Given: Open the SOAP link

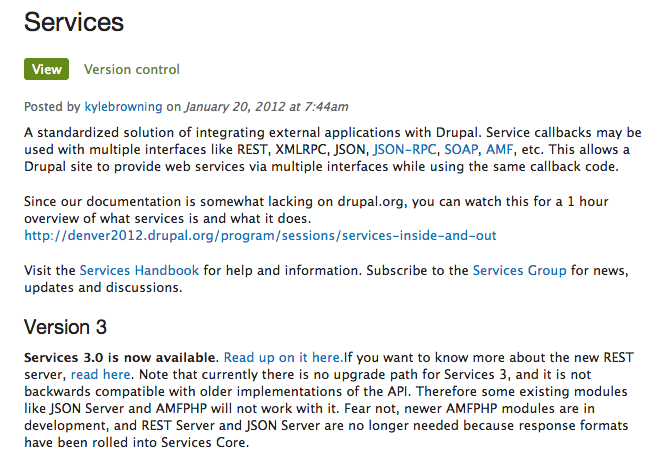Looking at the screenshot, I should coord(462,149).
